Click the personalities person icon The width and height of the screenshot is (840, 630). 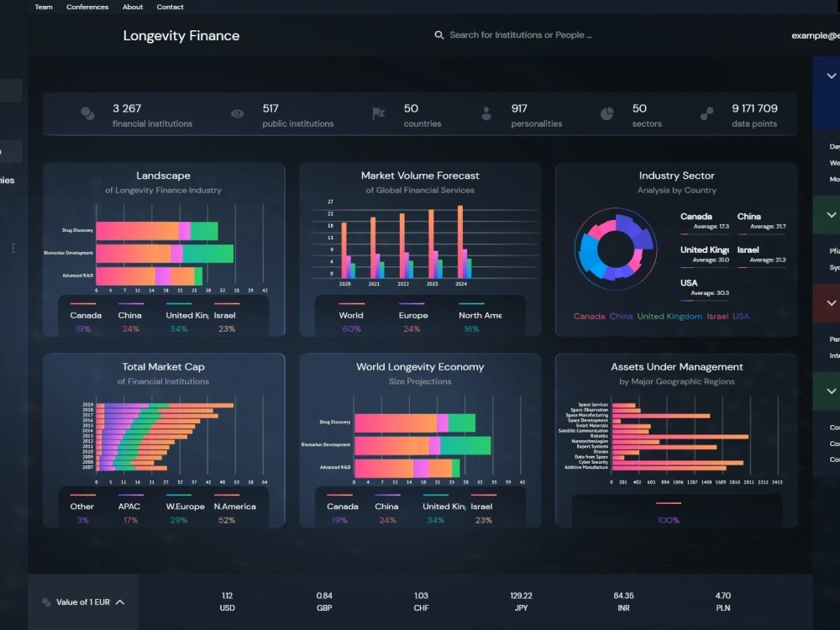coord(488,113)
